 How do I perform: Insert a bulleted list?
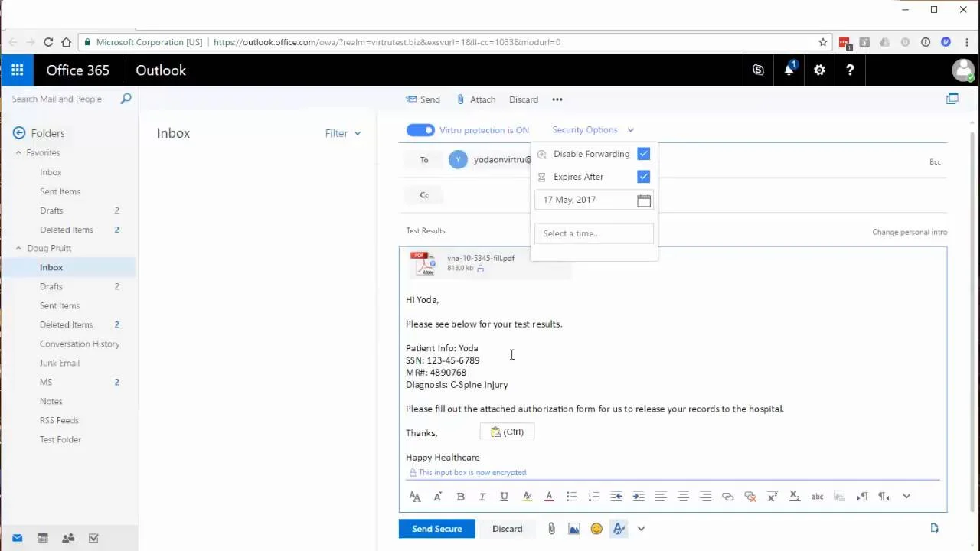[x=571, y=497]
